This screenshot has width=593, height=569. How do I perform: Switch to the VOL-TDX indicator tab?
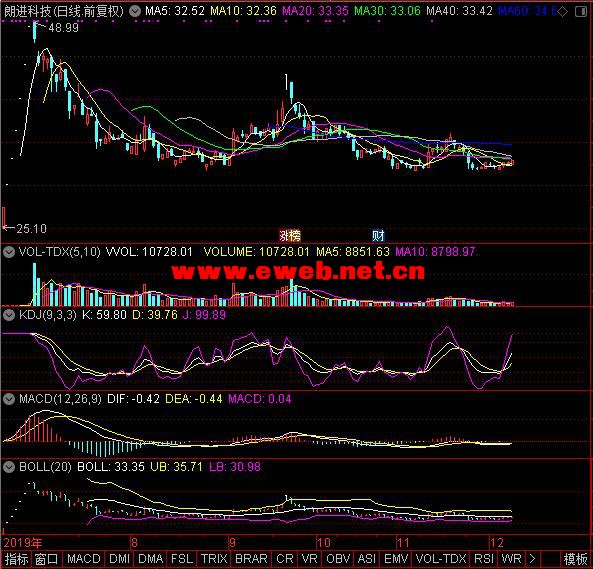tap(441, 559)
